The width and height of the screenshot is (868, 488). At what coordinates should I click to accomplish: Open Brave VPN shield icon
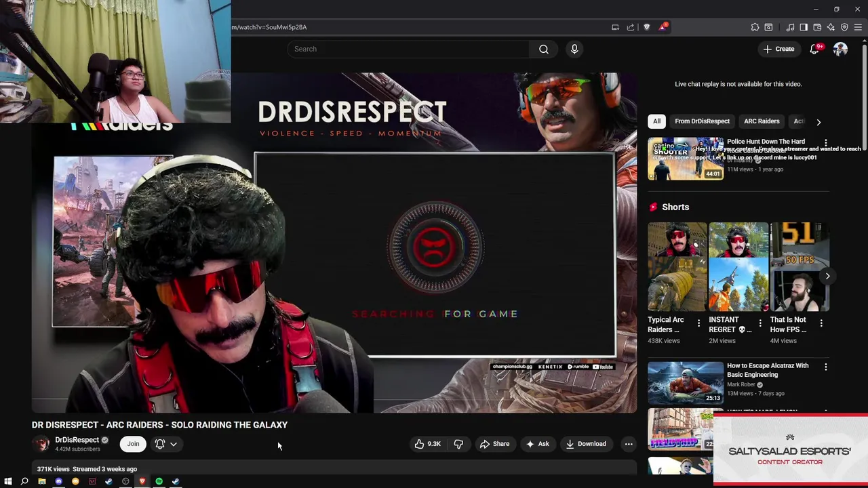click(x=844, y=27)
